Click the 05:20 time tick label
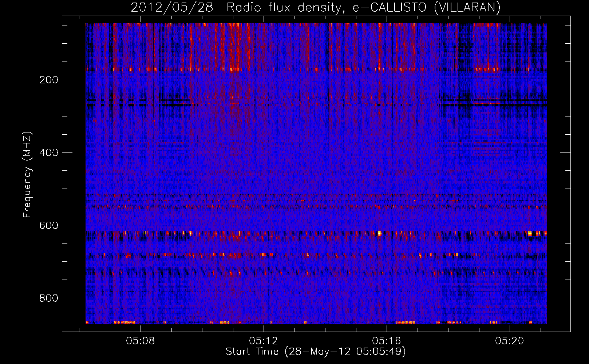This screenshot has height=364, width=589. [509, 341]
